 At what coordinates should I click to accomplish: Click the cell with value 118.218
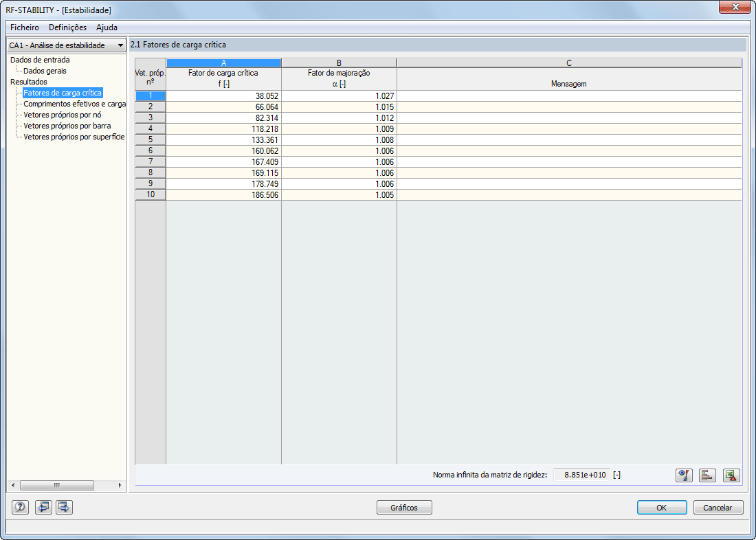point(224,128)
